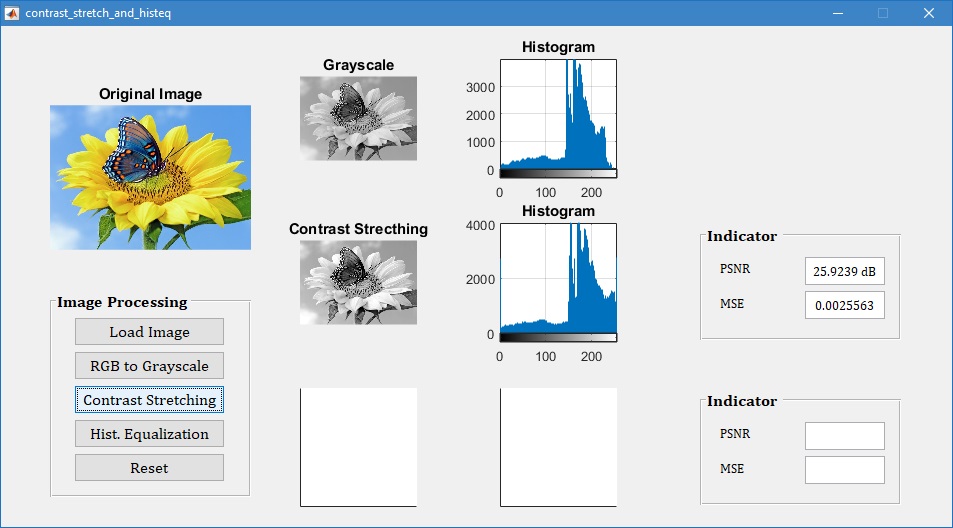This screenshot has width=953, height=528.
Task: Apply the Contrast Stretching button
Action: [149, 400]
